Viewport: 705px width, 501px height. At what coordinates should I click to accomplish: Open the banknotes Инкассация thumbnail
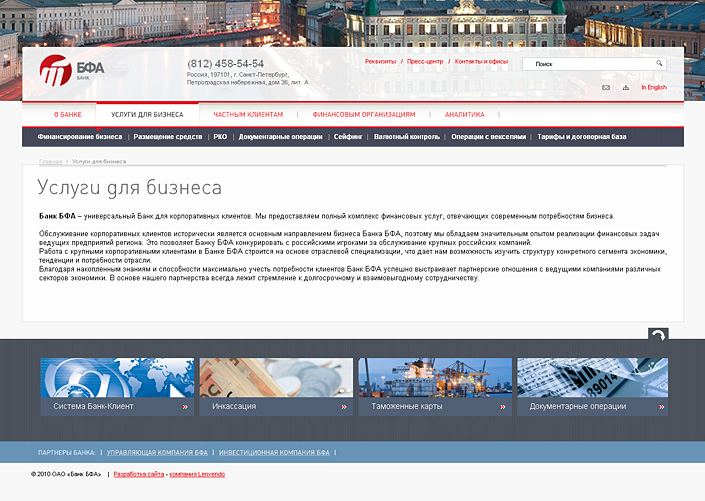point(276,377)
